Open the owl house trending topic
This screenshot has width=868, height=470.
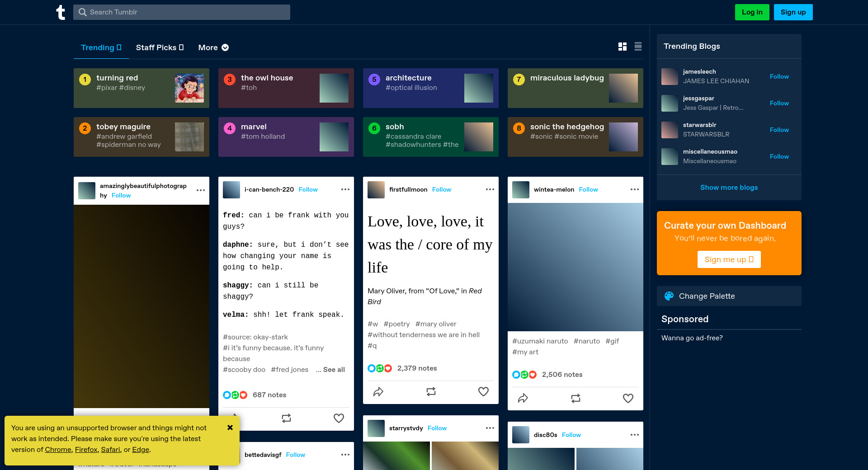pos(286,88)
